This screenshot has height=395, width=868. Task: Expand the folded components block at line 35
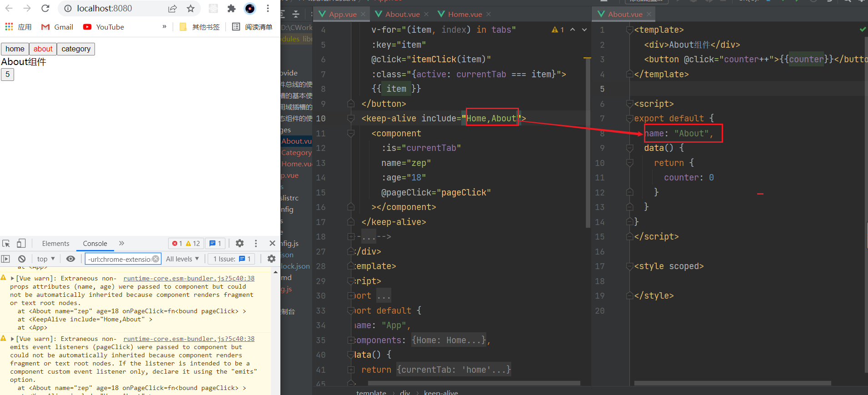tap(351, 340)
